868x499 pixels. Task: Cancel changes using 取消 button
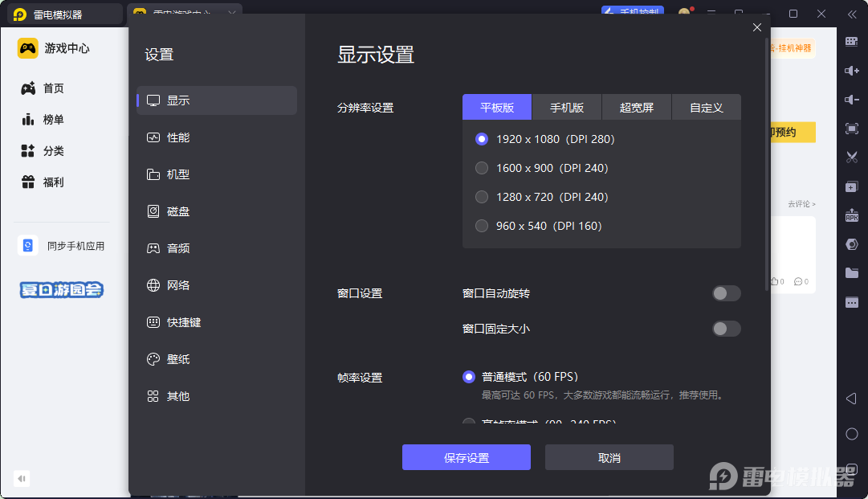[x=609, y=456]
